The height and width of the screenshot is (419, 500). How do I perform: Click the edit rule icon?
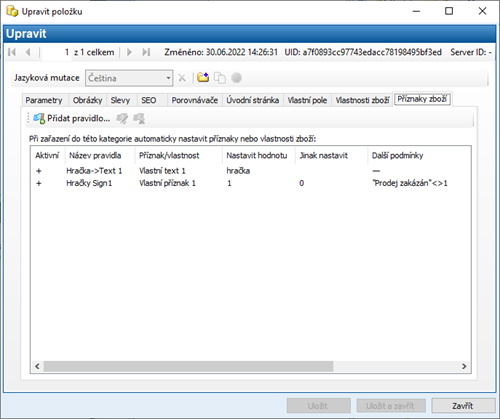pyautogui.click(x=122, y=119)
